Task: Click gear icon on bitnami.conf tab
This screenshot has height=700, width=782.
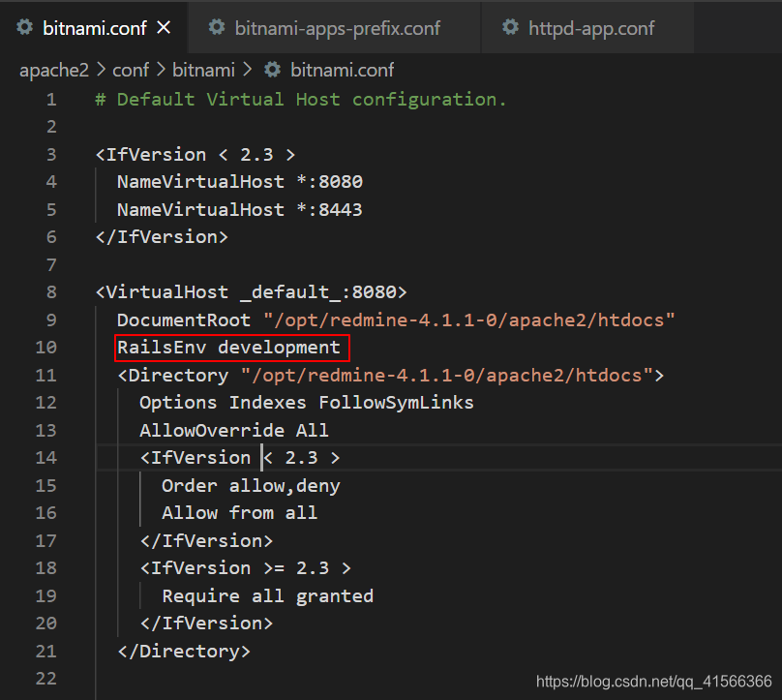Action: tap(25, 27)
